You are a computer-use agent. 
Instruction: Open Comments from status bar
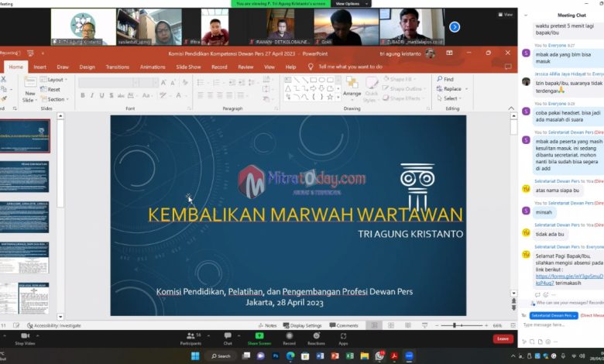coord(344,325)
